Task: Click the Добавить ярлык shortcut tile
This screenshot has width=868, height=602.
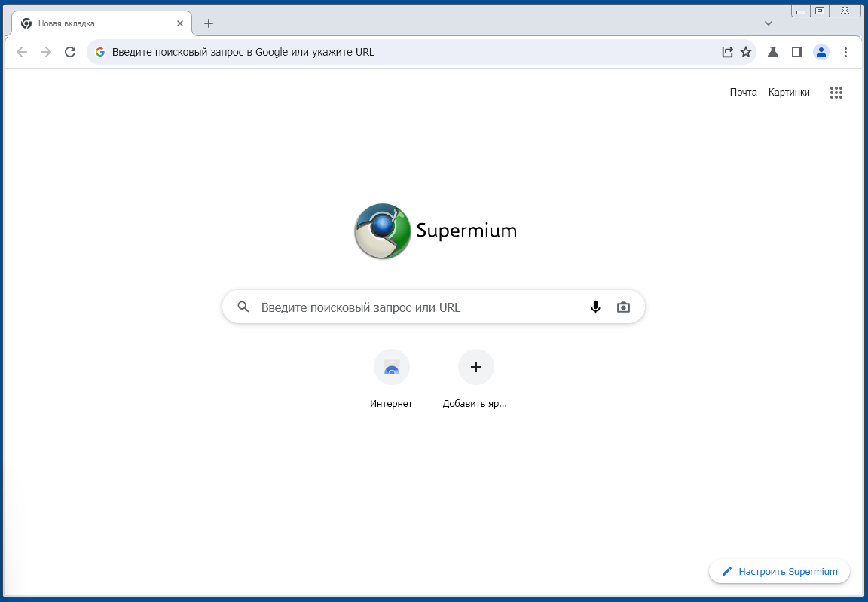Action: tap(475, 367)
